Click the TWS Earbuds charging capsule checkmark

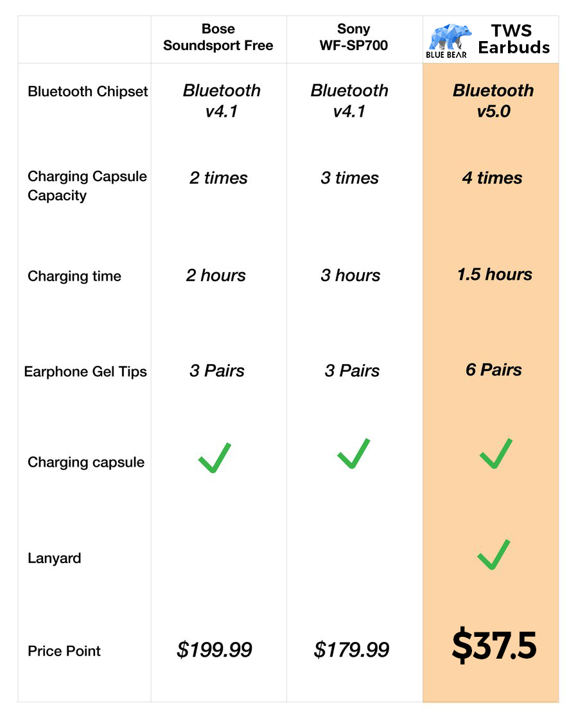tap(496, 454)
